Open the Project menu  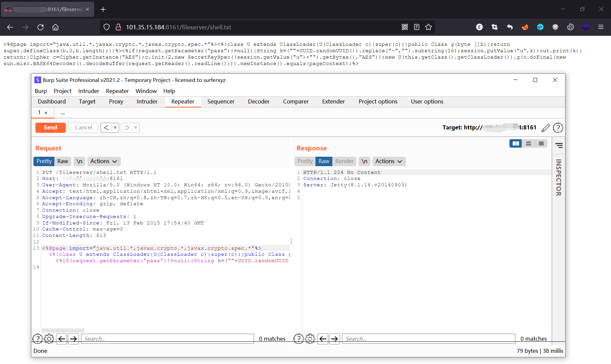point(62,91)
